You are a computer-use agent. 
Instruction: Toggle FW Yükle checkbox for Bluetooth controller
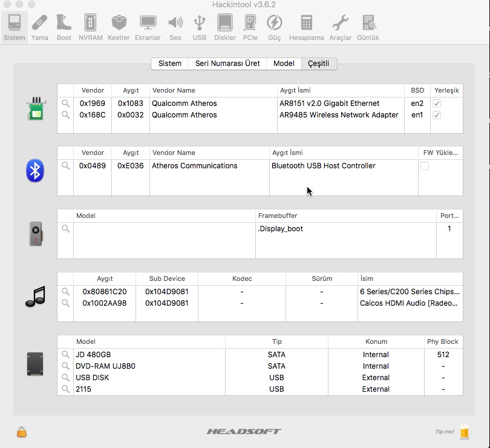425,166
